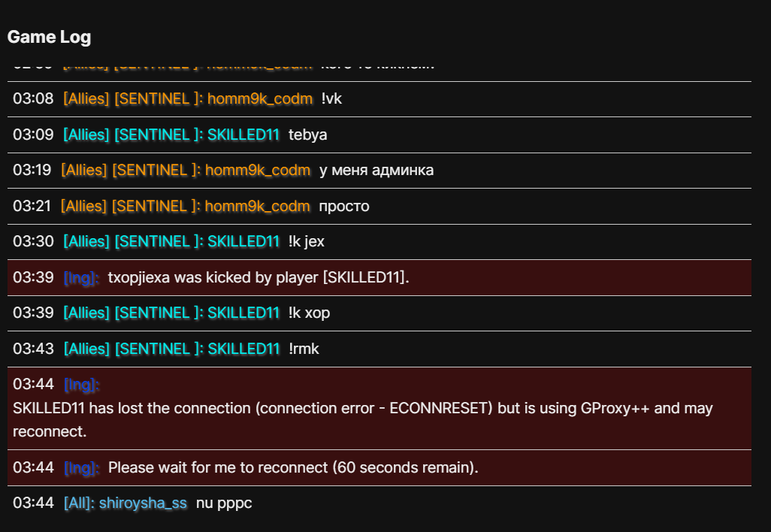
Task: Select the 'просто' chat message
Action: [344, 206]
